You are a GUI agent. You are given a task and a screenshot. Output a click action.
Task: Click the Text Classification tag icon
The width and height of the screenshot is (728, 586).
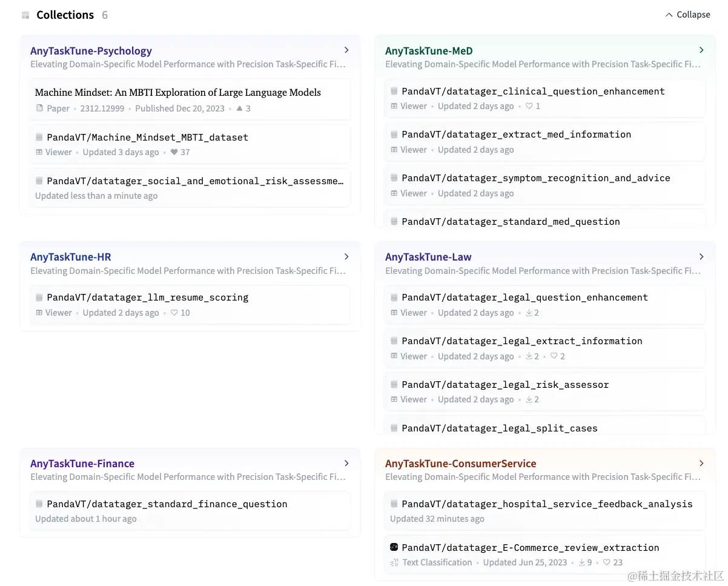394,562
